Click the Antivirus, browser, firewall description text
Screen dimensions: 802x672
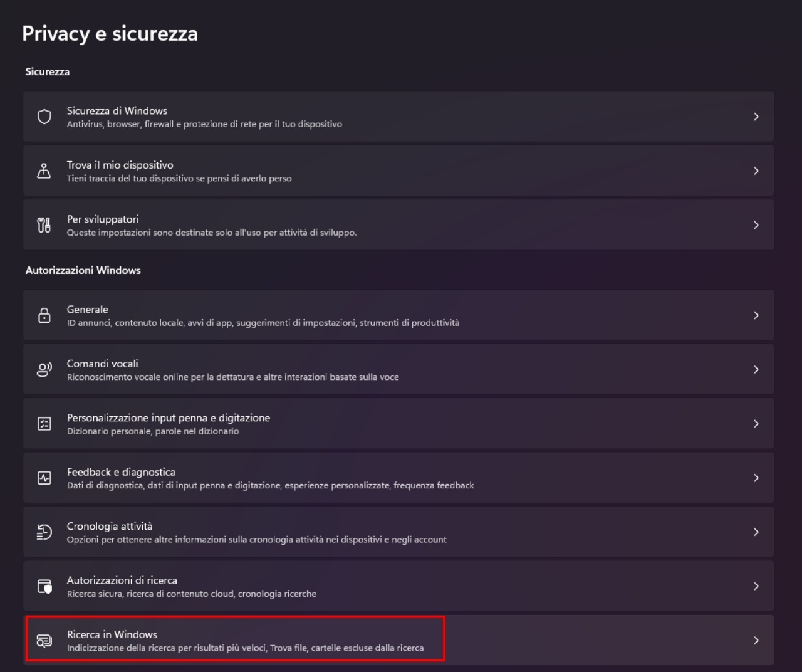204,124
